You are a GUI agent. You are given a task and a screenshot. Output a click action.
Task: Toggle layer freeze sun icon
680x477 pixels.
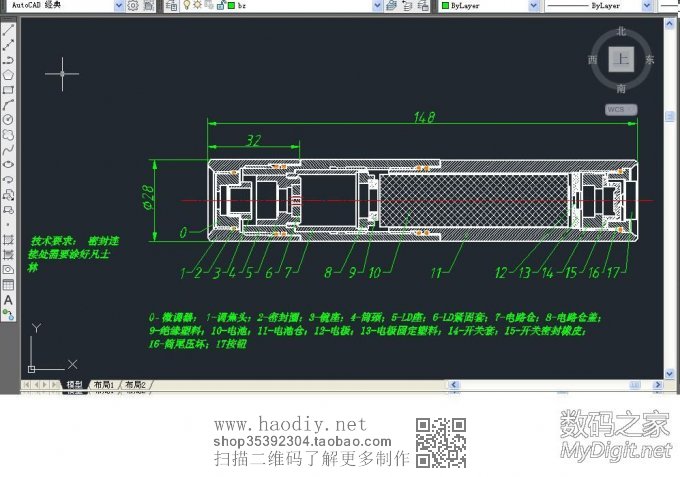coord(196,5)
